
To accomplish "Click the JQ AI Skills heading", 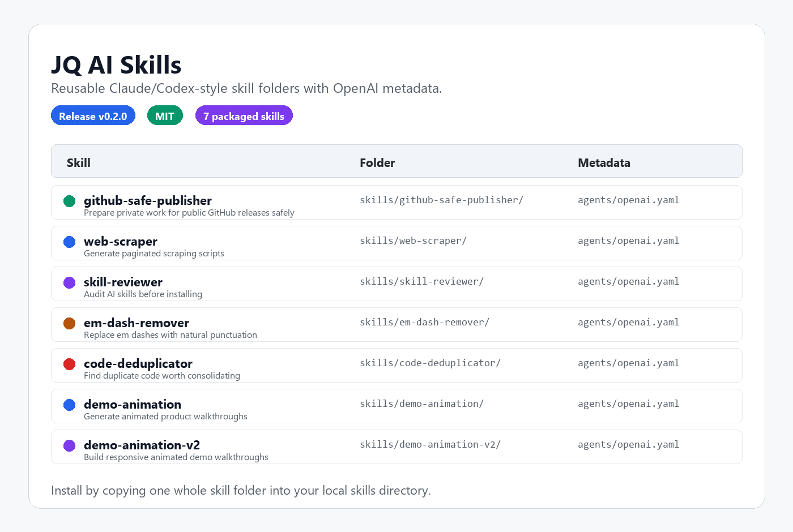I will [116, 65].
